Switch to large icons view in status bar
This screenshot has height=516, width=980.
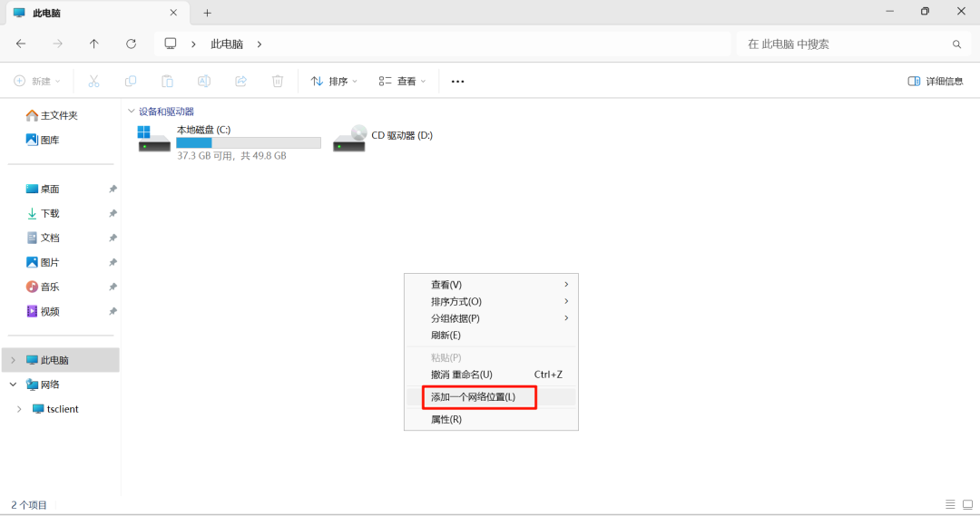pos(966,504)
